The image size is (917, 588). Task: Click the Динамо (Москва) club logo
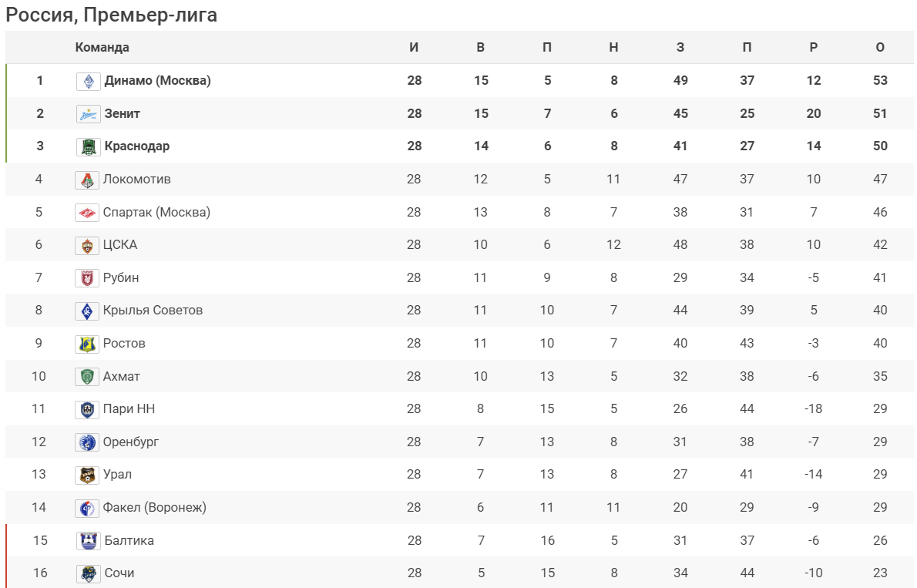pos(89,81)
